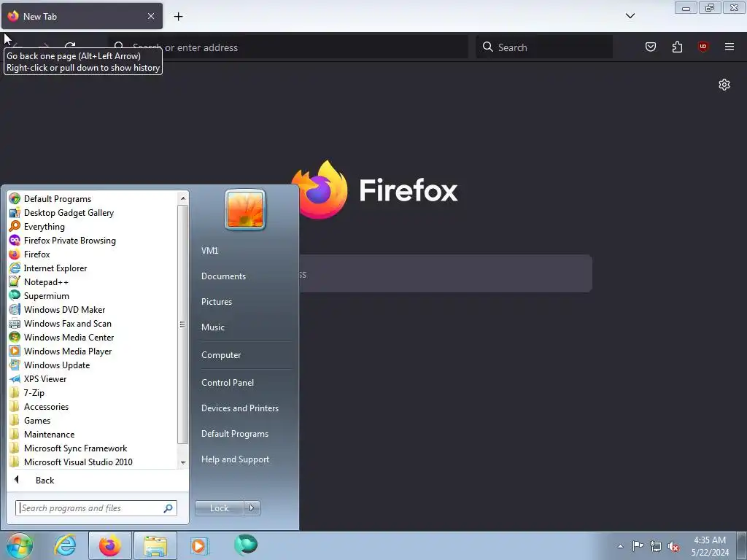
Task: Open the list all tabs dropdown
Action: (x=630, y=16)
